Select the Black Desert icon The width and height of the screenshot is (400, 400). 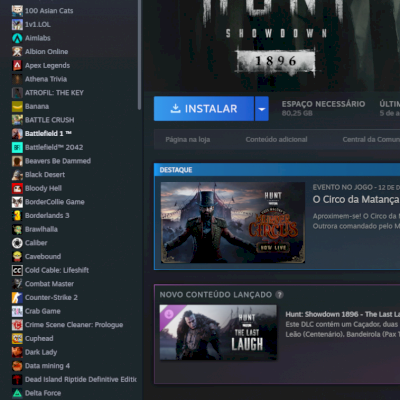coord(17,175)
